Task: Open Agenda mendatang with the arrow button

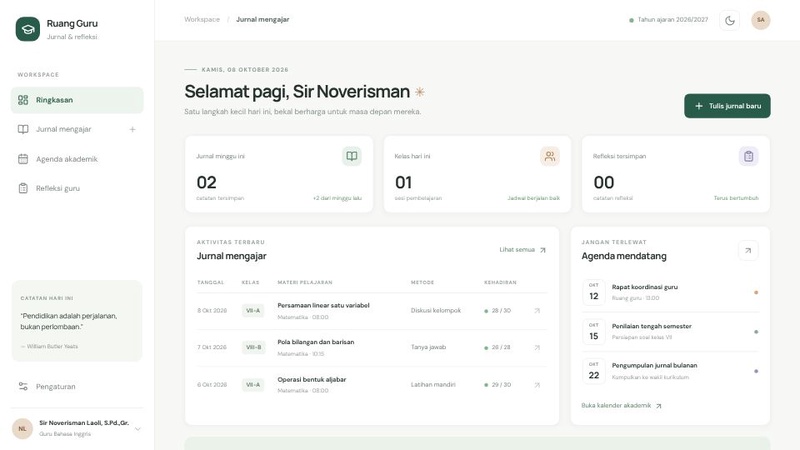Action: tap(748, 251)
